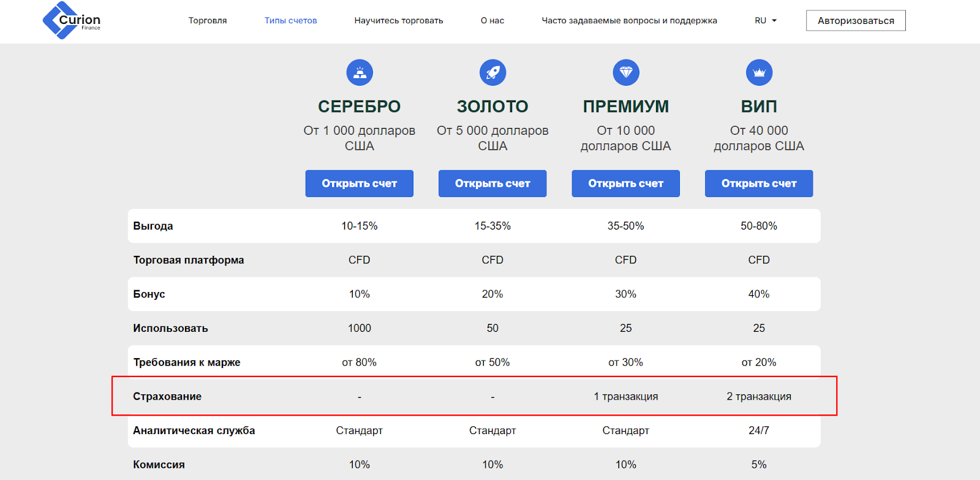Click the 15-35% Выгода value
The width and height of the screenshot is (980, 480).
(x=492, y=226)
